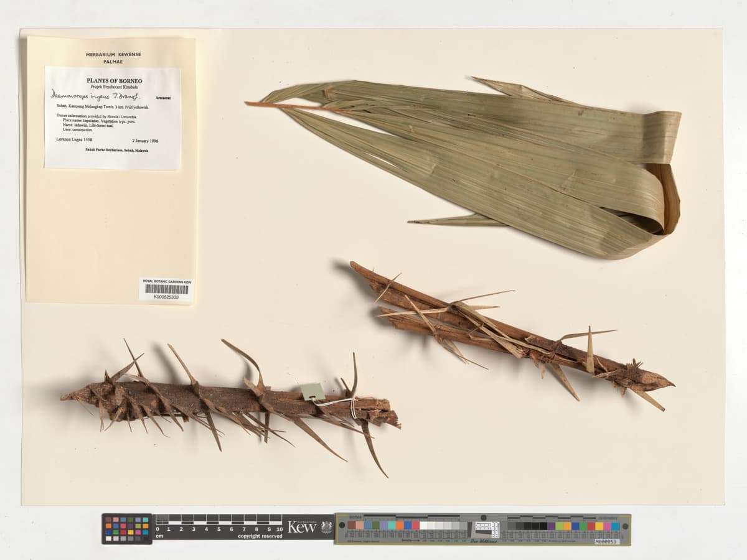Click the 'Projek Etnobotani Kinabalu' subtitle

pyautogui.click(x=115, y=88)
